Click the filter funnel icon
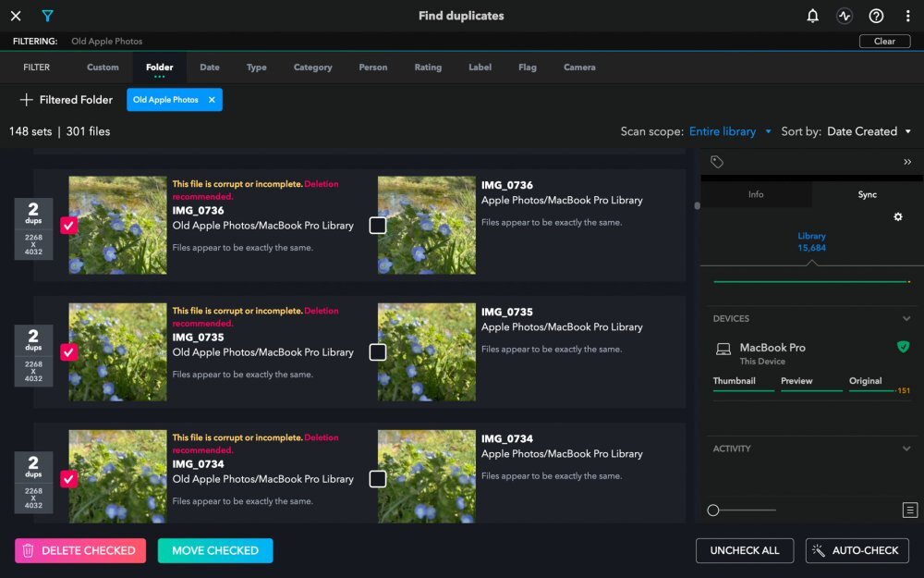 (47, 16)
